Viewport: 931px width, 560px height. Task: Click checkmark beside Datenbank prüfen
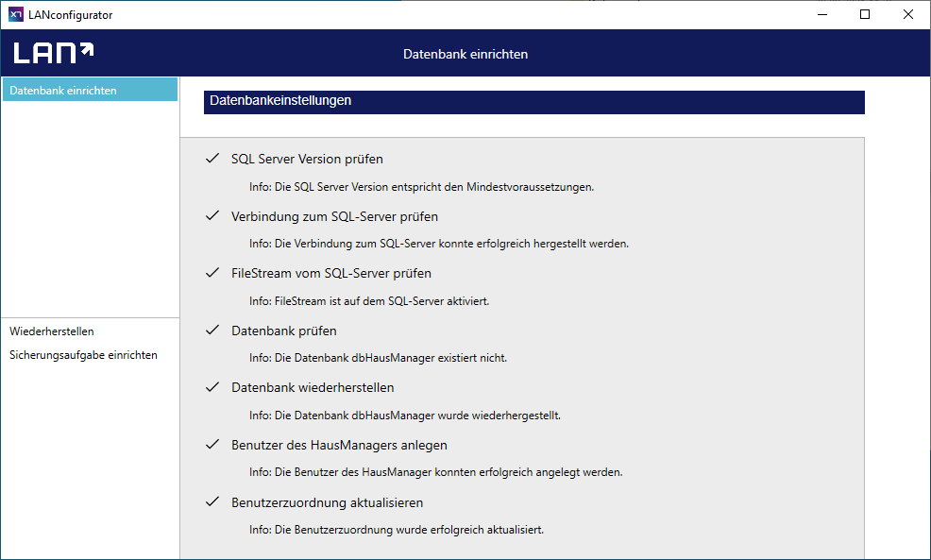(x=212, y=331)
